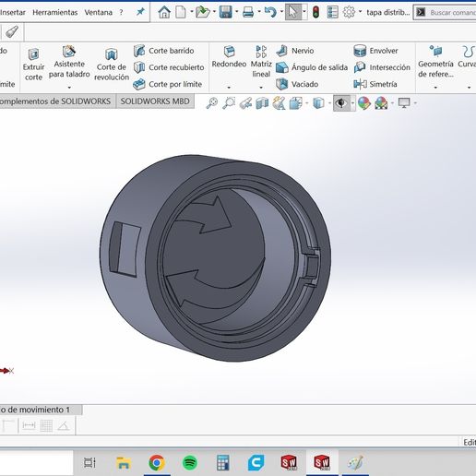This screenshot has height=476, width=476.
Task: Expand the Matriz lineal dropdown arrow
Action: [x=261, y=88]
